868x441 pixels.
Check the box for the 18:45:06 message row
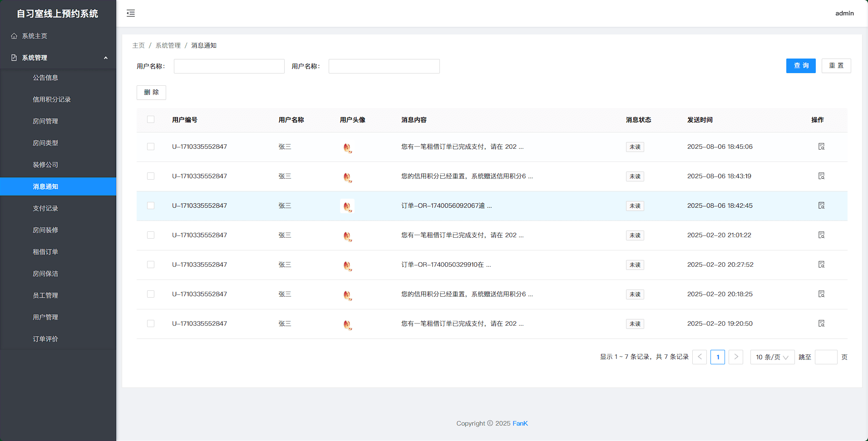point(151,147)
